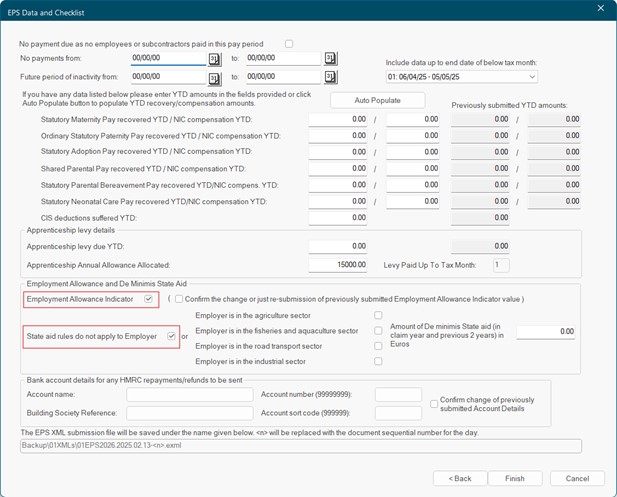The image size is (617, 497).
Task: Click Statutory Maternity Pay recovered YTD field
Action: pos(338,119)
